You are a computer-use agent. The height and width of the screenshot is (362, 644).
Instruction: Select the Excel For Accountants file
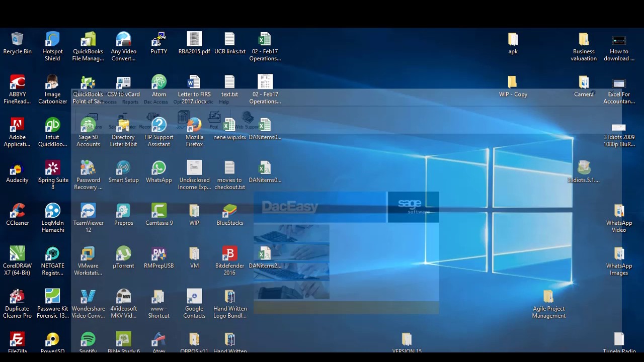coord(619,89)
